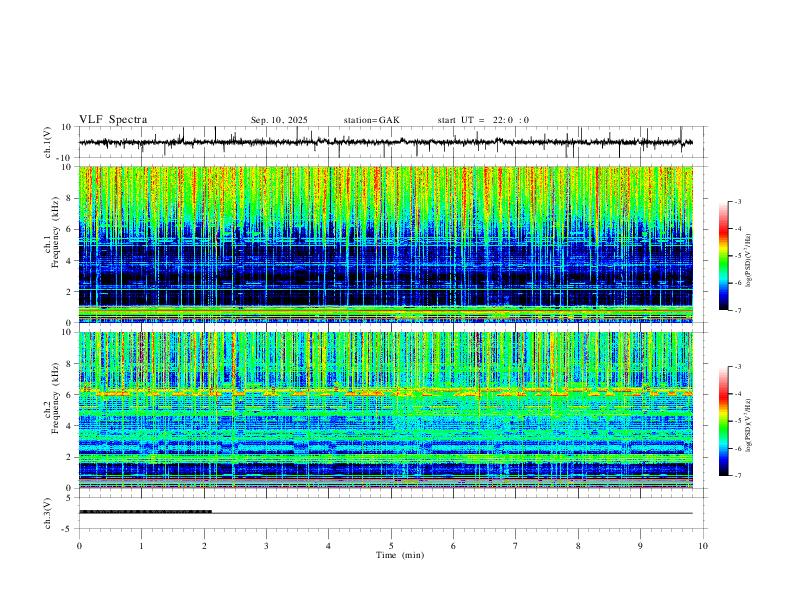Click the ch.1 "Frequency (kHz)" axis label

coord(55,233)
